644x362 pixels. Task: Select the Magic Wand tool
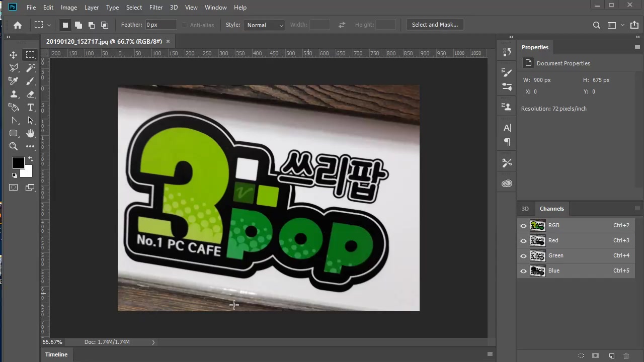pyautogui.click(x=31, y=68)
